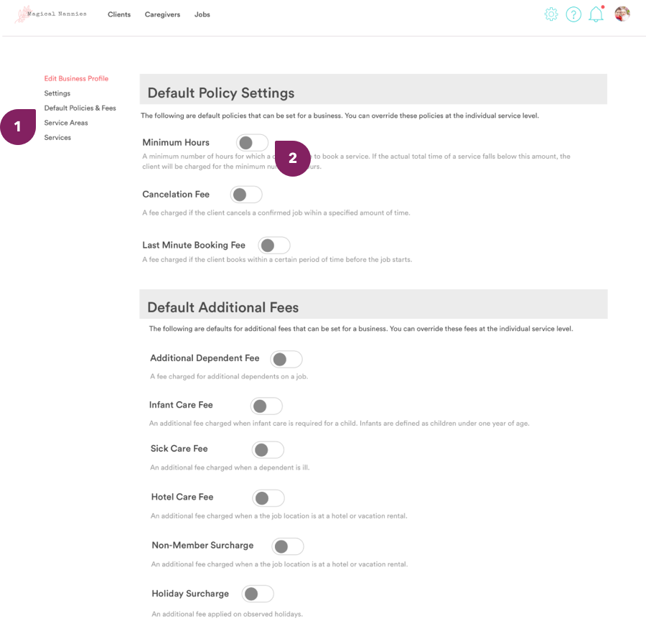Toggle Last Minute Booking Fee
The image size is (646, 644).
coord(274,246)
